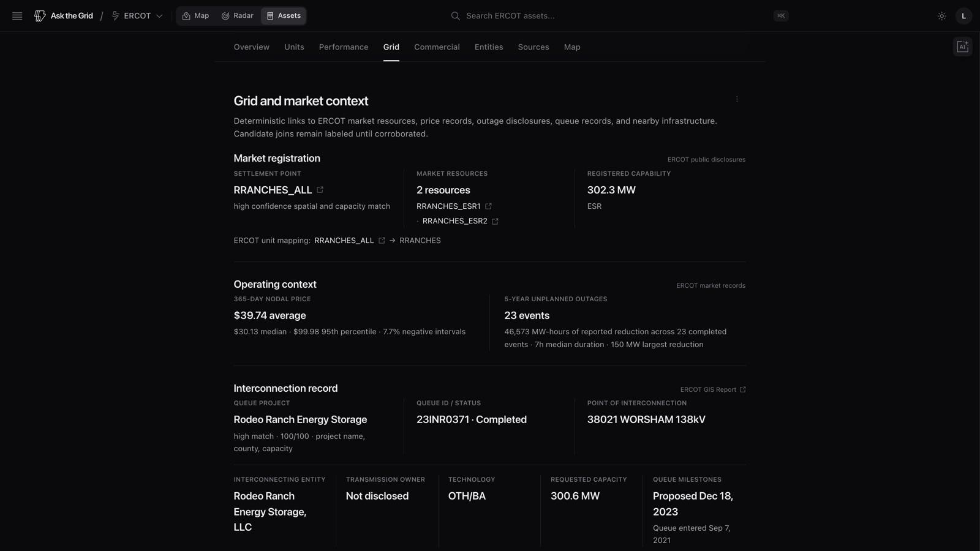Open the user avatar L menu
Image resolution: width=980 pixels, height=551 pixels.
click(963, 16)
